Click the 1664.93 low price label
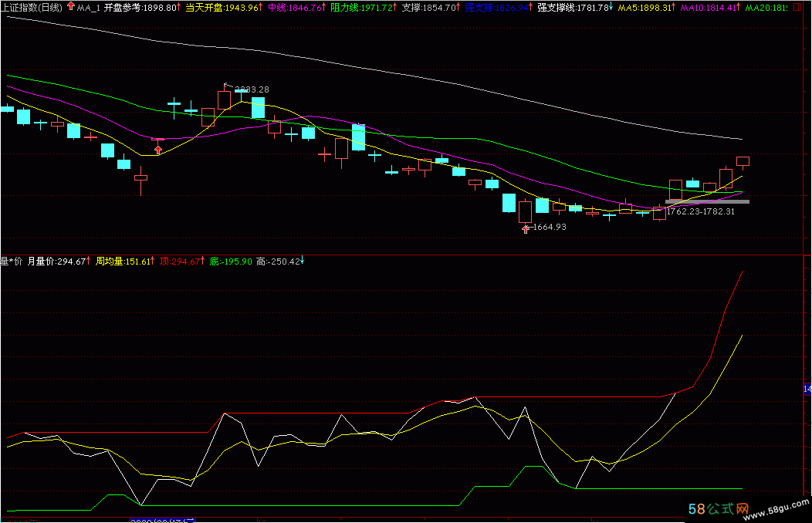This screenshot has height=523, width=812. (550, 227)
